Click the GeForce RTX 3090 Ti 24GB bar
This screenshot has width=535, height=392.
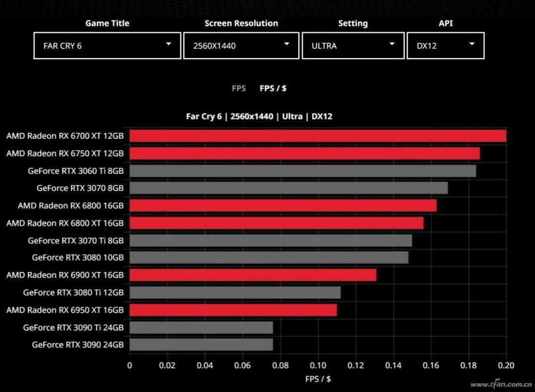(201, 328)
